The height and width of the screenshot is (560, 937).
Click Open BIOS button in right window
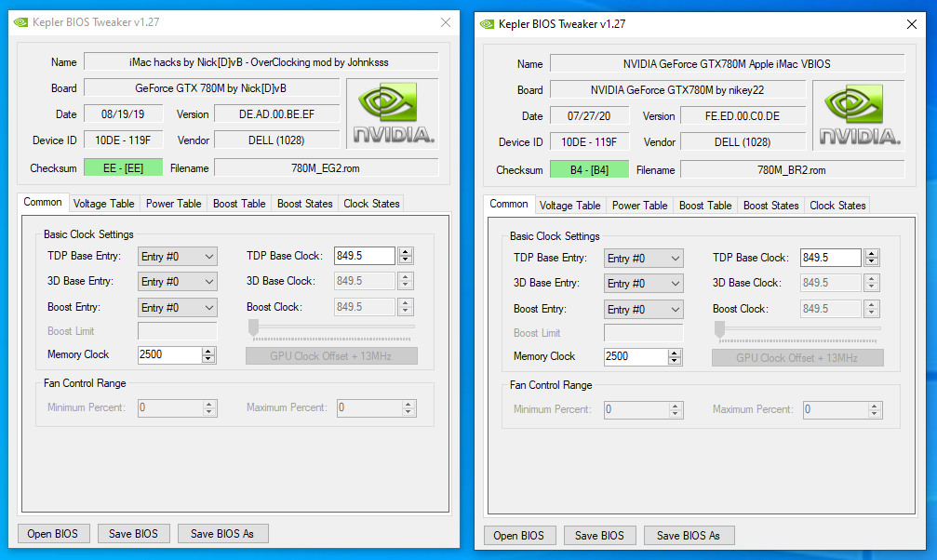click(519, 536)
